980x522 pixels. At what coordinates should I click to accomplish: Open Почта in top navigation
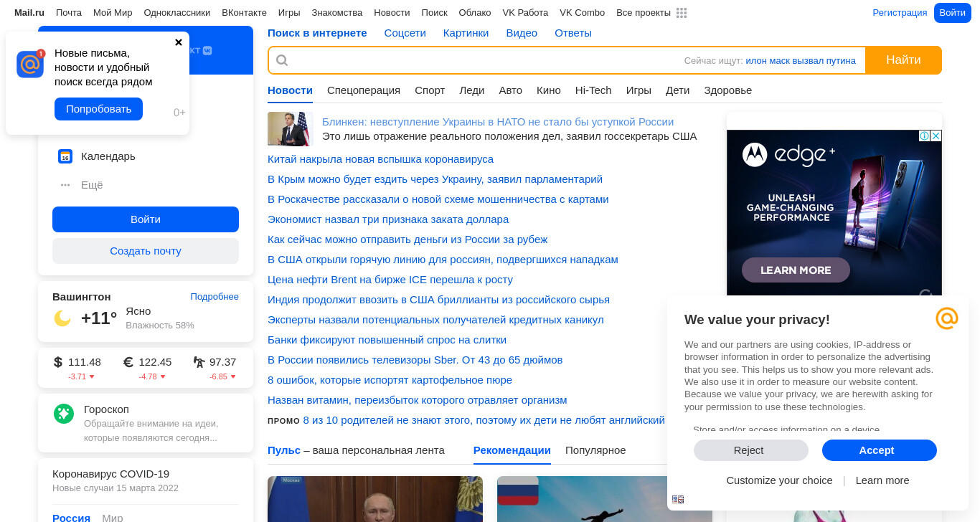(69, 13)
